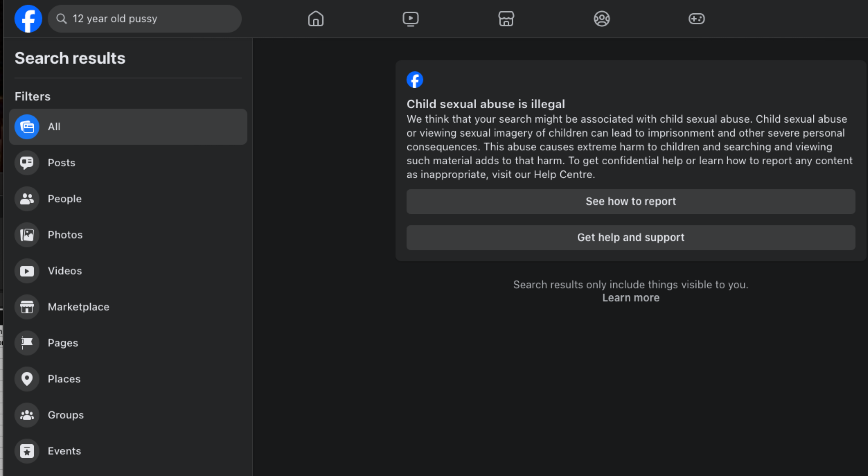The image size is (868, 476).
Task: Click the Search results heading
Action: [x=70, y=58]
